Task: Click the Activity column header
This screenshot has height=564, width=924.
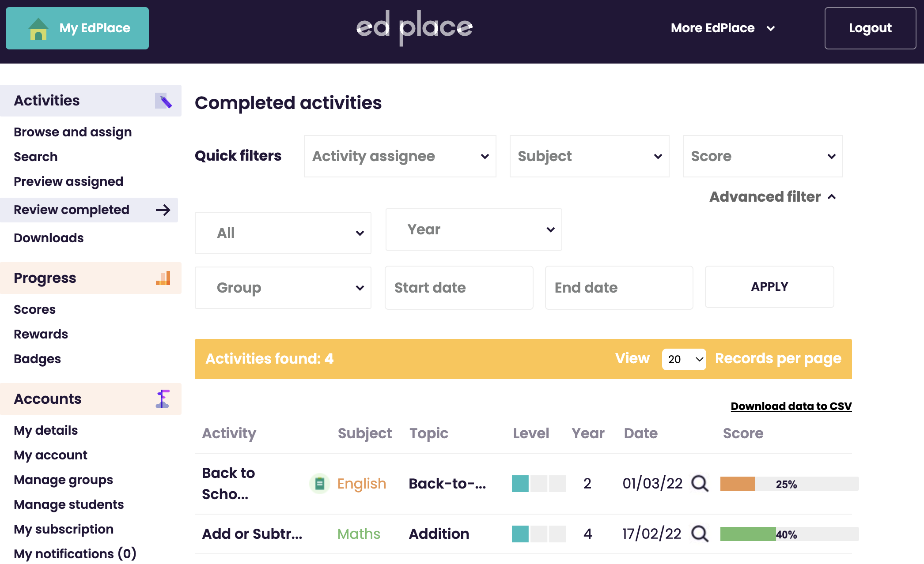Action: 229,433
